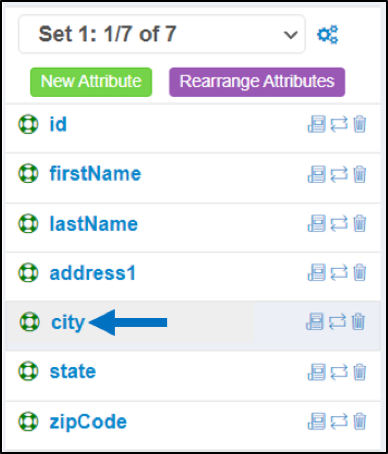Click the swap arrows icon for firstName
This screenshot has width=388, height=454.
[x=339, y=174]
